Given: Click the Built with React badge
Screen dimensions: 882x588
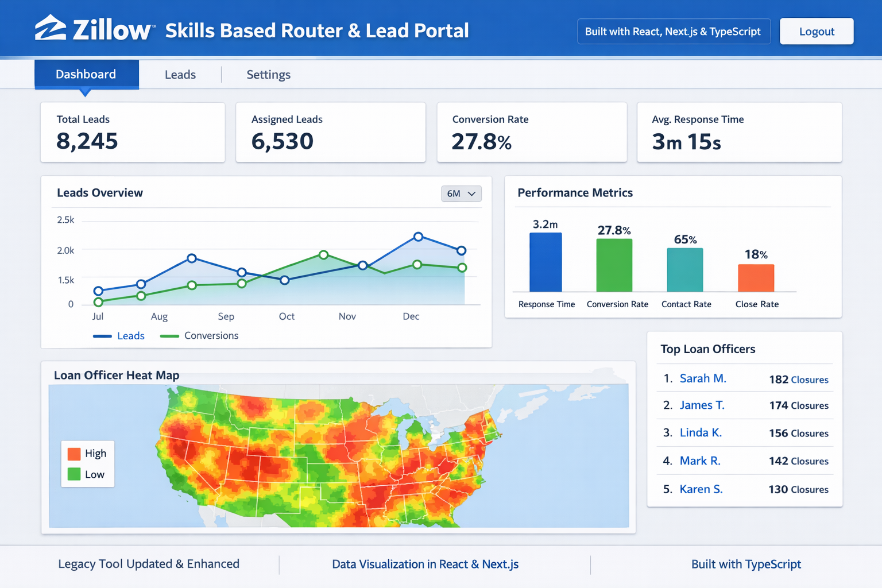Looking at the screenshot, I should 673,32.
